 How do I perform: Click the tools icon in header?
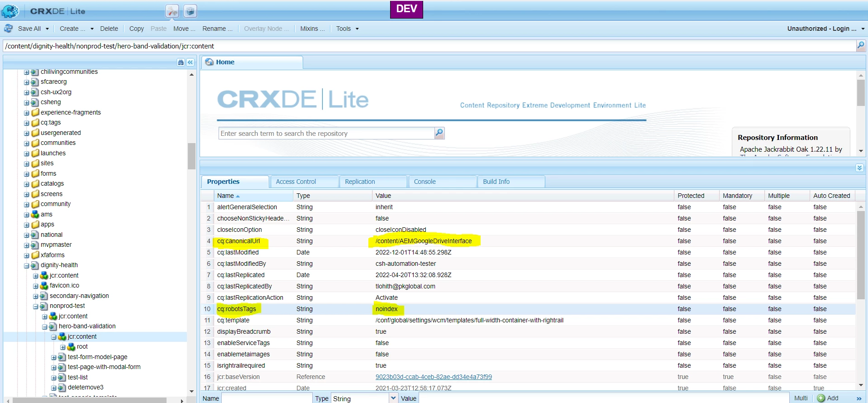[x=172, y=11]
